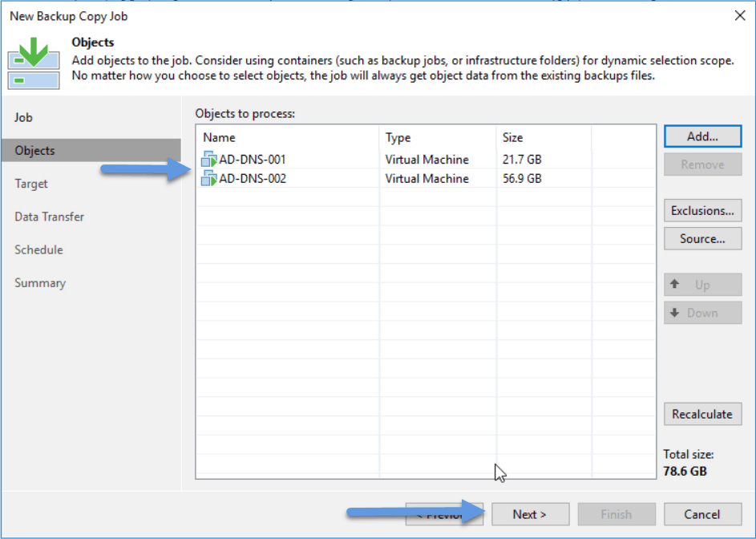Close the New Backup Copy Job dialog
This screenshot has width=756, height=539.
coord(740,16)
